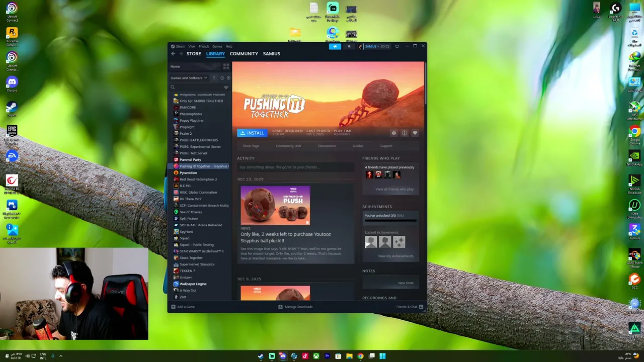Open the Friends menu
The image size is (644, 362).
(x=204, y=46)
